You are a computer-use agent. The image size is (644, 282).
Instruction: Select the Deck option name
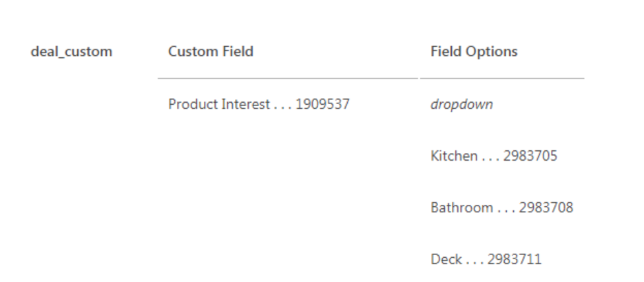pyautogui.click(x=444, y=259)
